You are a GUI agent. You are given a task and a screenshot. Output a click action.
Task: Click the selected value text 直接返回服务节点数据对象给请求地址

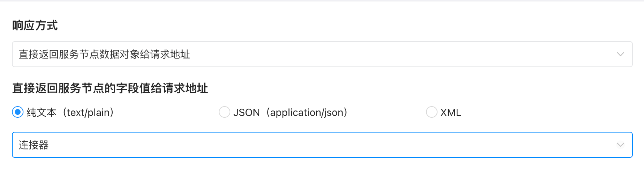[104, 55]
